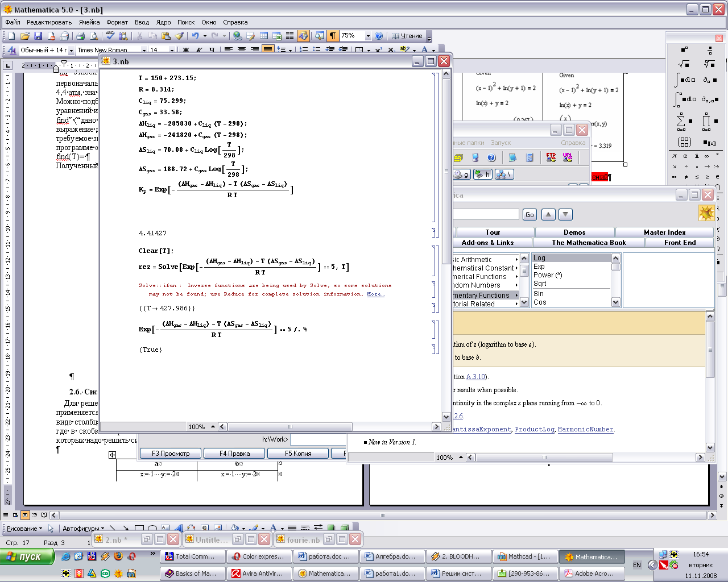Click the F4 Правка button
The image size is (728, 582).
235,454
